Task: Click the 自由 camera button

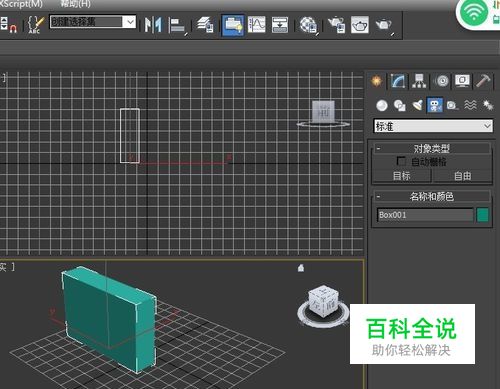Action: point(462,176)
